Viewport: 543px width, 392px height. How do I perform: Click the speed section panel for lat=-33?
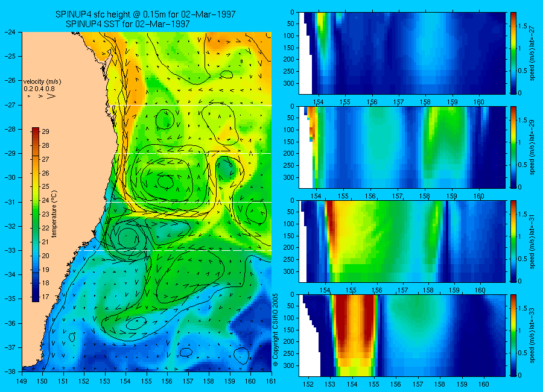pyautogui.click(x=402, y=335)
